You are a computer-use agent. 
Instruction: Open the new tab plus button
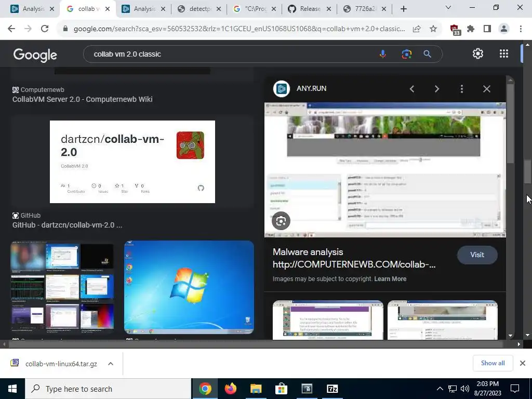click(x=403, y=9)
